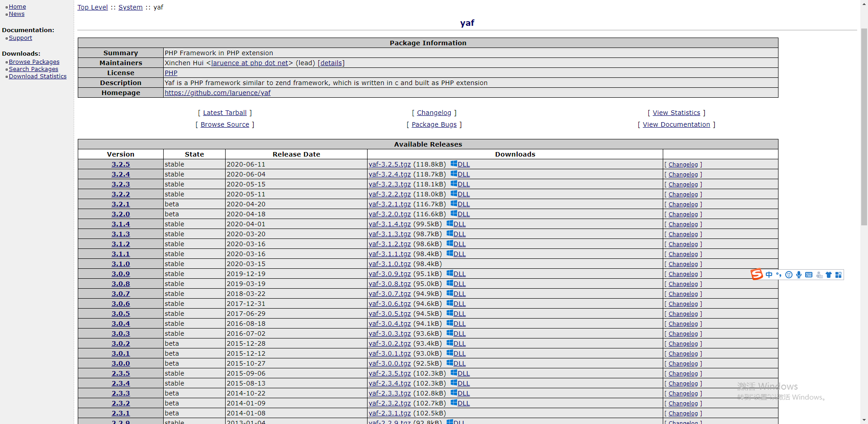Screen dimensions: 868x424
Task: Visit the github.com/laruence/yaf homepage link
Action: [217, 93]
